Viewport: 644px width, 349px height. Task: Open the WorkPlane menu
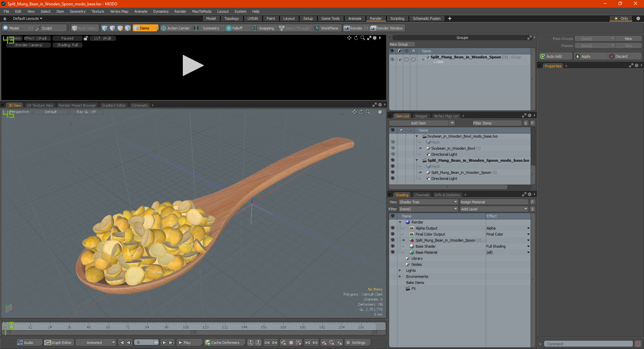point(327,28)
